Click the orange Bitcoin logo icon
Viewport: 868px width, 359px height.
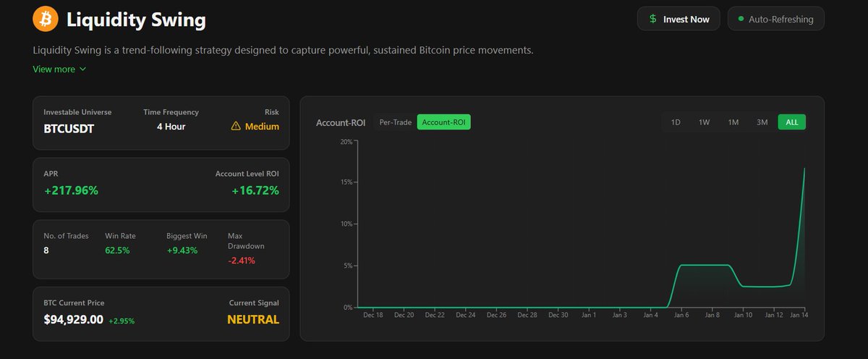46,19
